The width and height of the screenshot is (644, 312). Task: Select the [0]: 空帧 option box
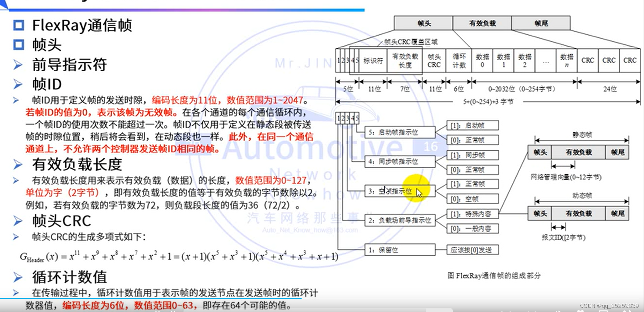(x=472, y=199)
